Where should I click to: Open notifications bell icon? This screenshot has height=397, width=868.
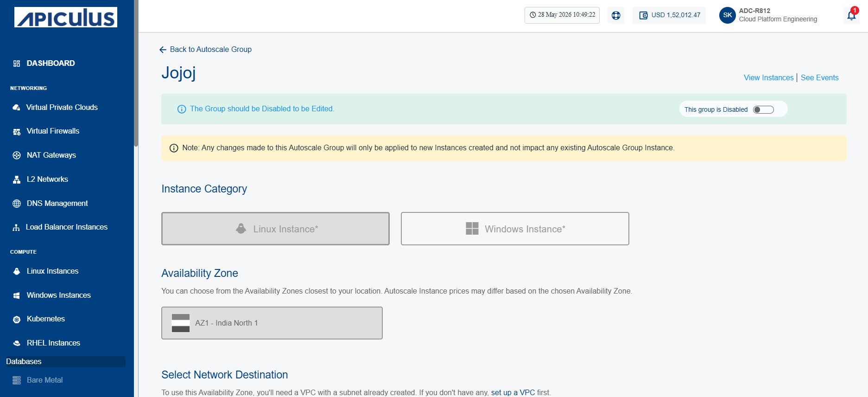click(851, 15)
